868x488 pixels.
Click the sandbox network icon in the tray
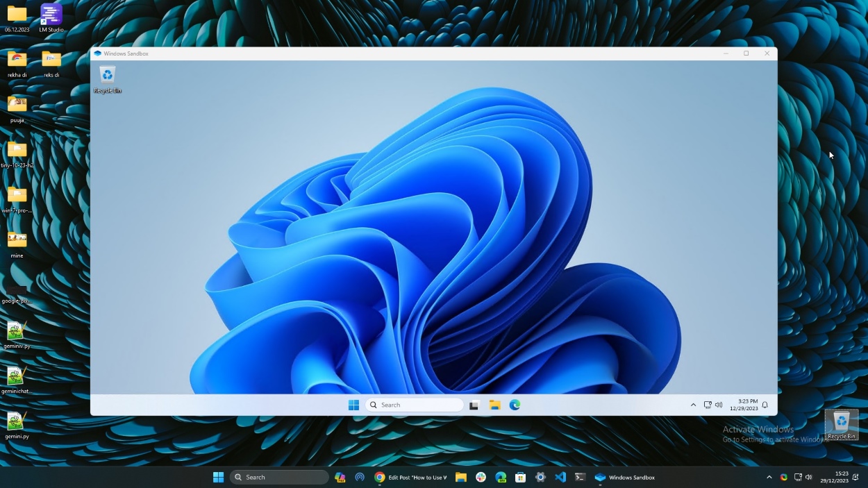[707, 405]
